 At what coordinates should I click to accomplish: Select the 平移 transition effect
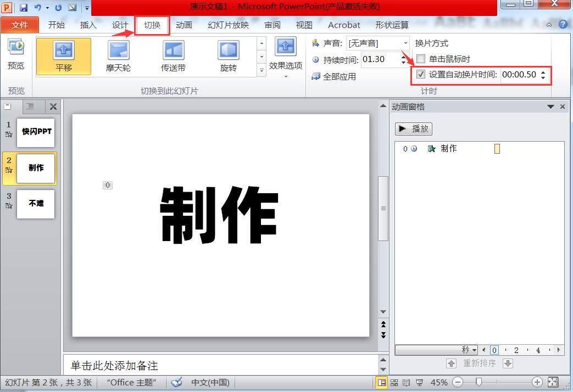pos(62,55)
